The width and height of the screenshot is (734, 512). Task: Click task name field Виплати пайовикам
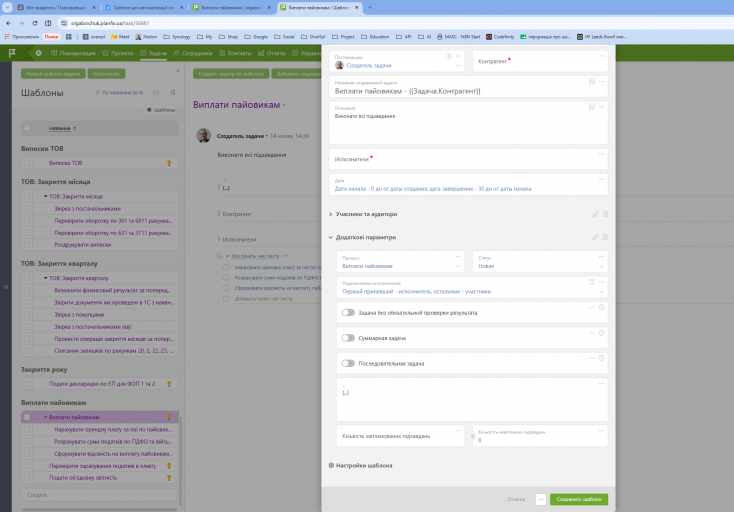tap(468, 87)
